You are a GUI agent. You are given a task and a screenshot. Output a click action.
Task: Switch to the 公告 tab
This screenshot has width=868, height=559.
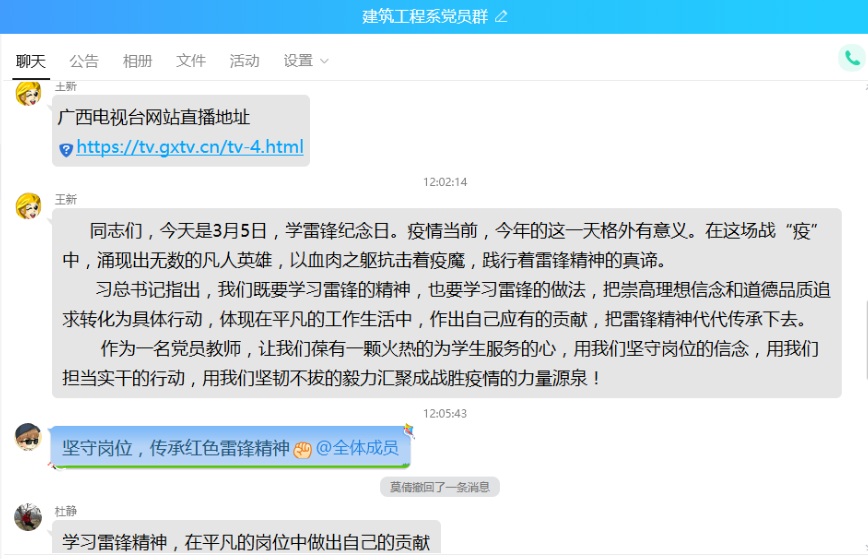[84, 61]
